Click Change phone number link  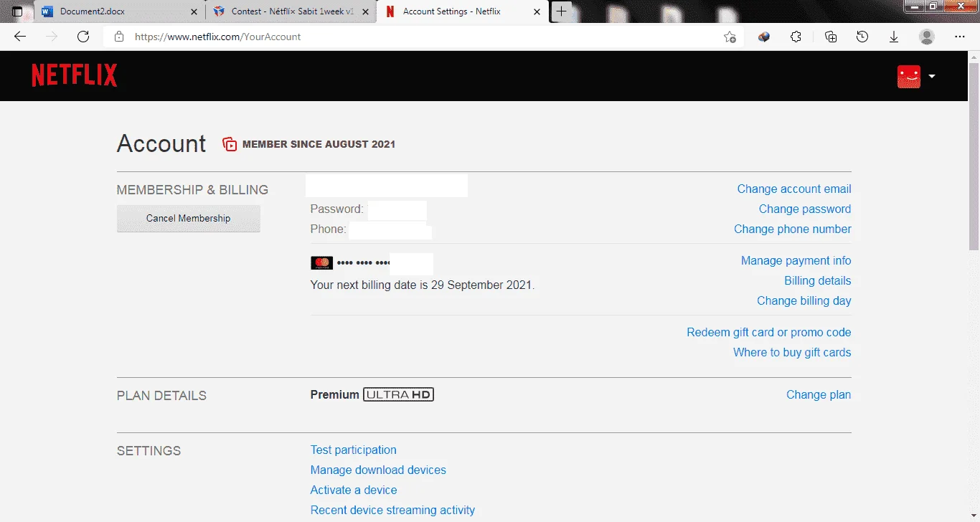tap(793, 229)
